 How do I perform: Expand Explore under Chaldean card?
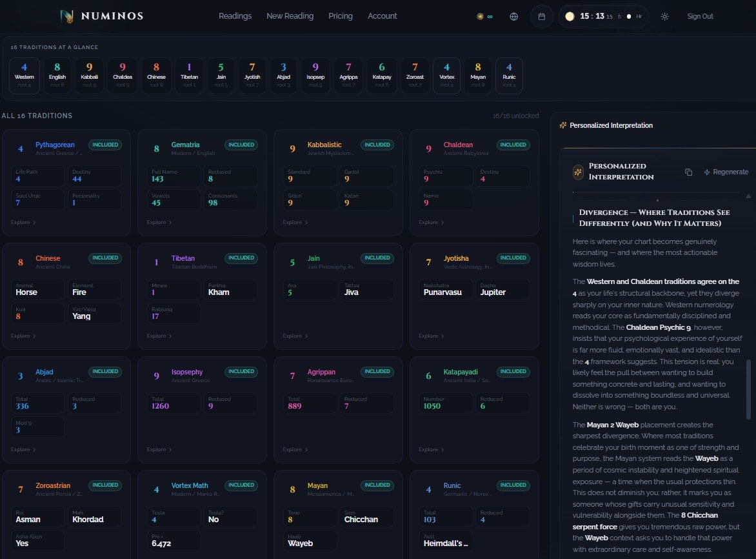431,222
